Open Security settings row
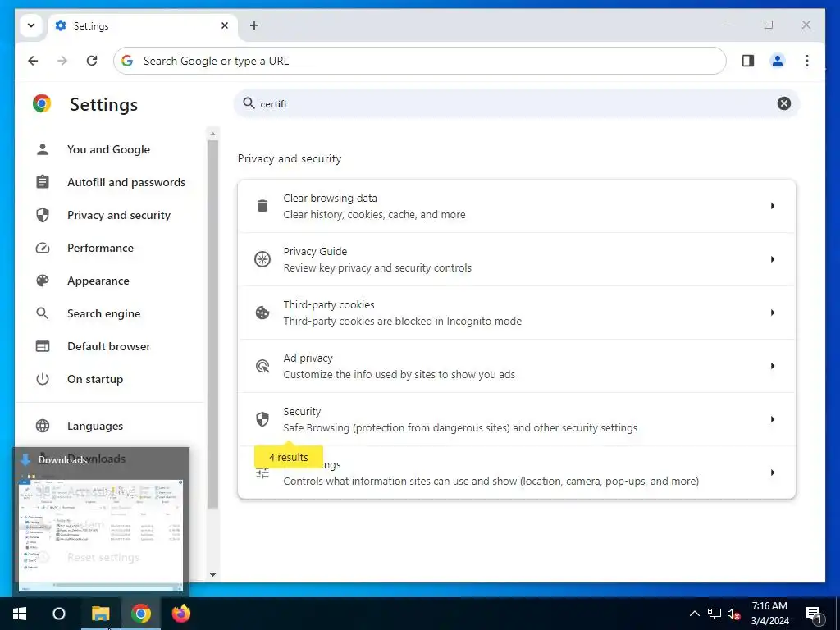 (517, 419)
